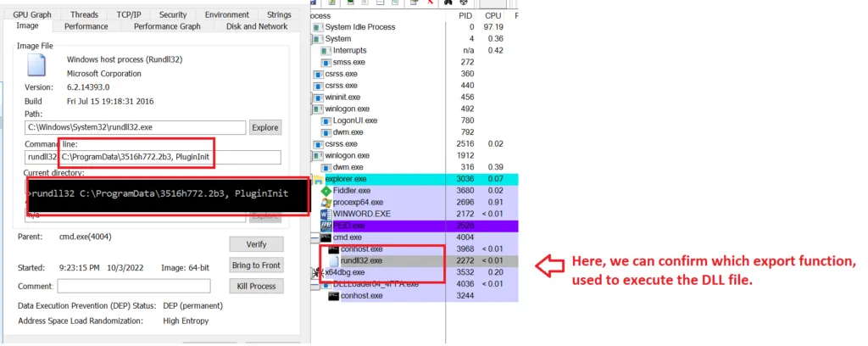Click the Kill Process button
Screen dimensions: 868x346
click(x=256, y=286)
